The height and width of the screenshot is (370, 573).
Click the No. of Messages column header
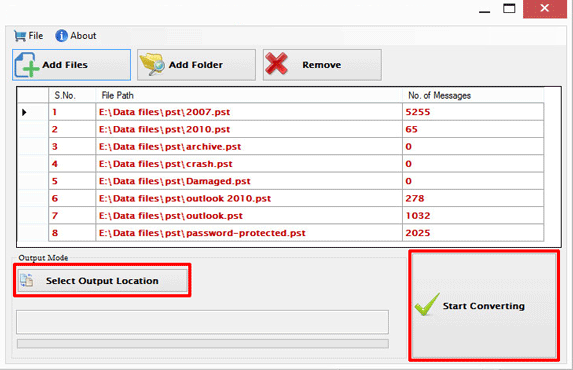click(473, 95)
